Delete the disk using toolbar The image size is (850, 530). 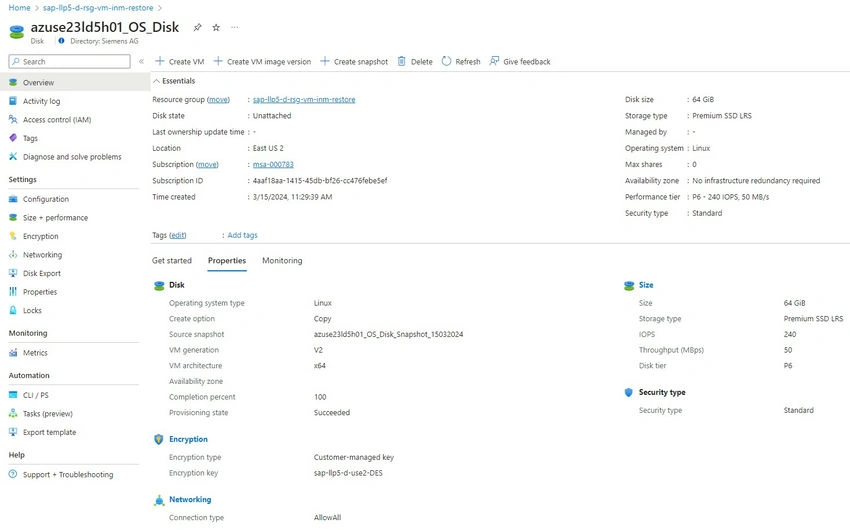pos(415,61)
